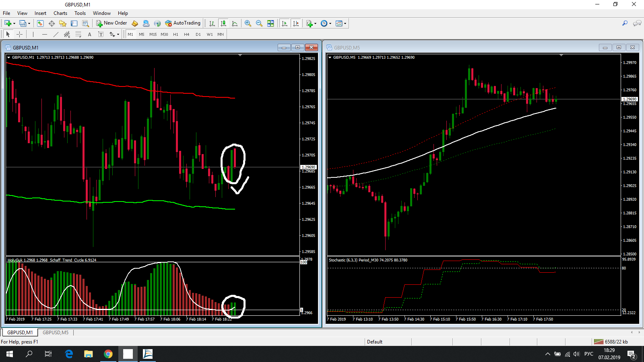Open the Strategy Tester icon
The image size is (644, 362).
point(85,23)
